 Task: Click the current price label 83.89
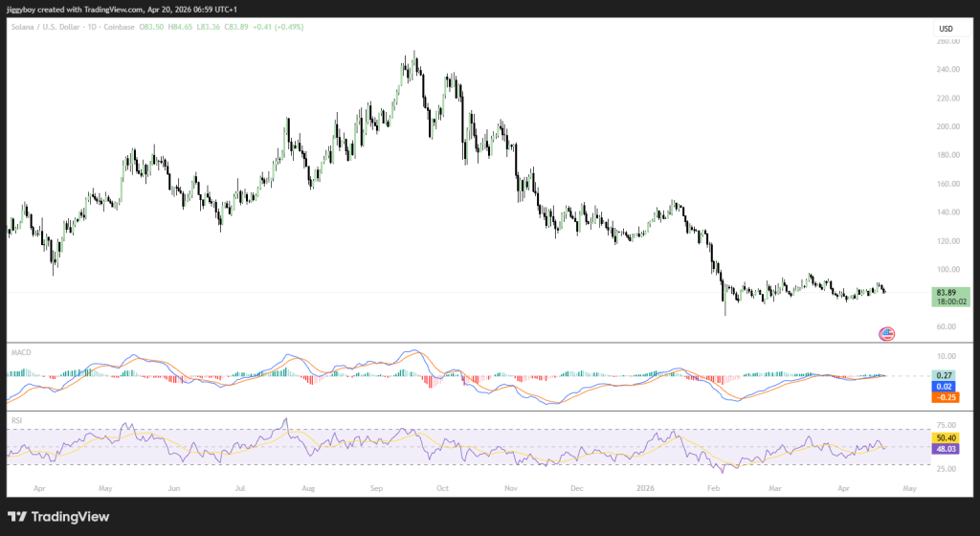coord(947,292)
